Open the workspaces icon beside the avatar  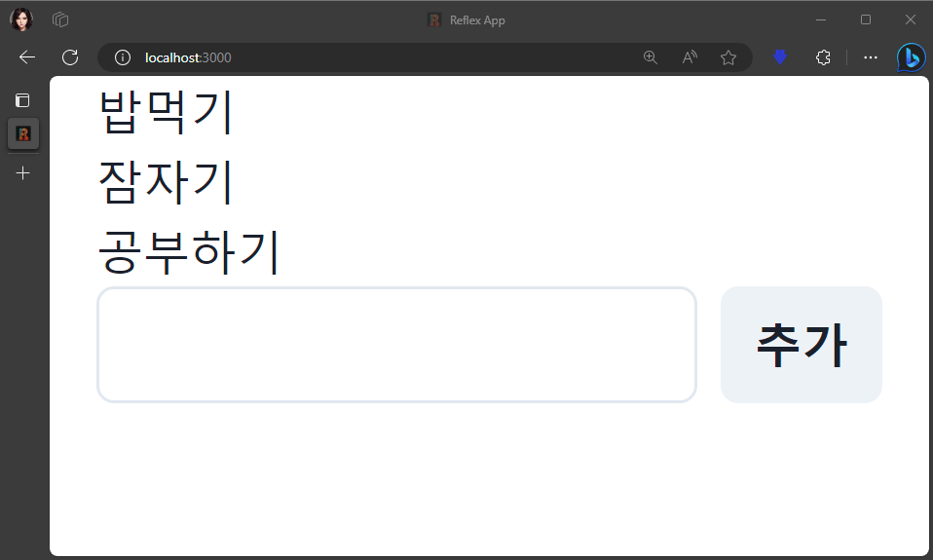pos(60,19)
